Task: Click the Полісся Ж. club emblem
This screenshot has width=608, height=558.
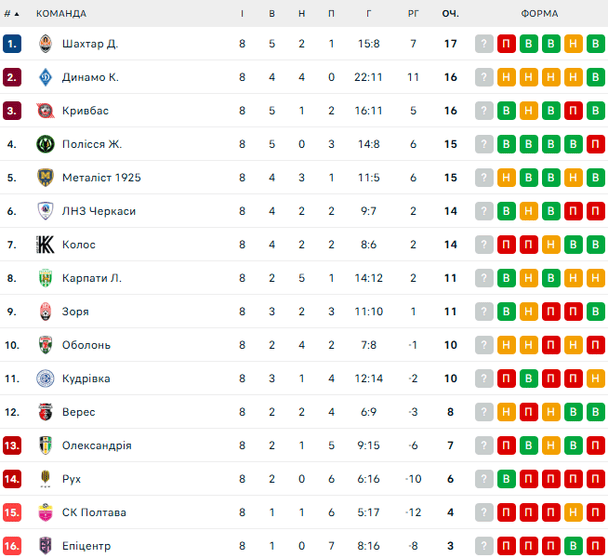Action: 45,144
